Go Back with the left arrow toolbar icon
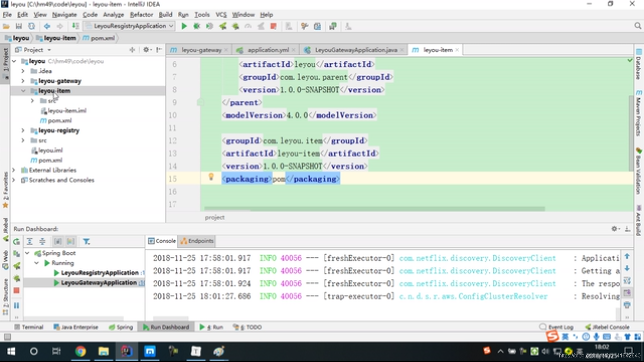 point(47,26)
